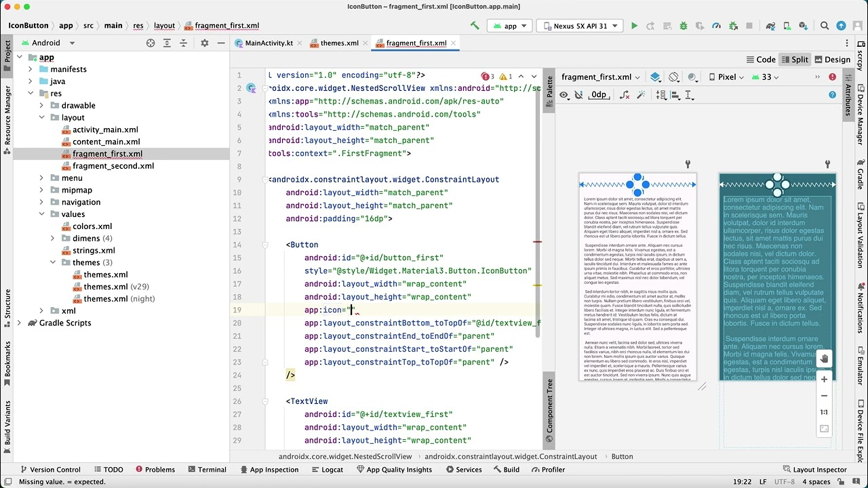868x488 pixels.
Task: Zoom in design preview with plus button
Action: [x=824, y=380]
